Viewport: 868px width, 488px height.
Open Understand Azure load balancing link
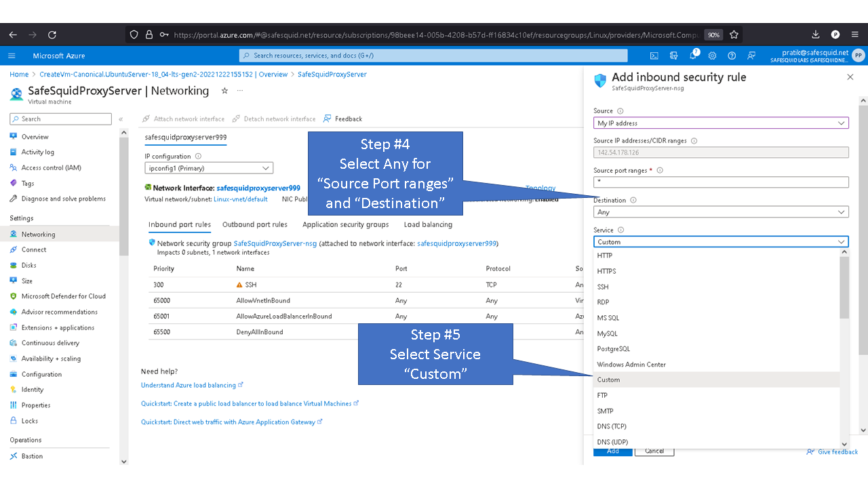point(192,385)
